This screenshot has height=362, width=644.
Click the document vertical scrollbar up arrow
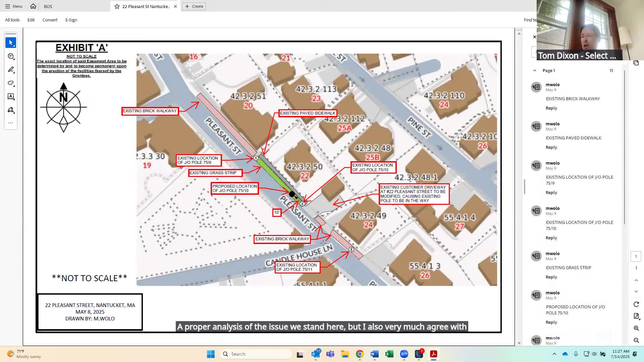point(519,33)
